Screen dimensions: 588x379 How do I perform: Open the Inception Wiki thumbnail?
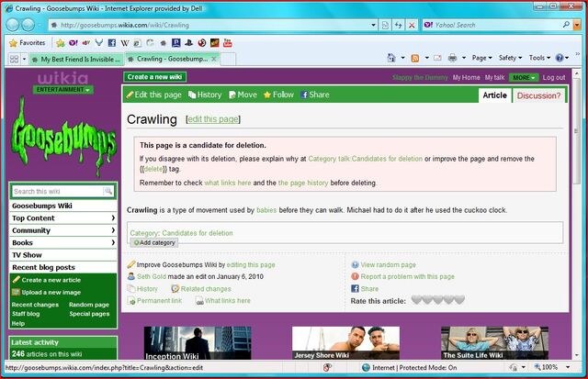point(198,343)
